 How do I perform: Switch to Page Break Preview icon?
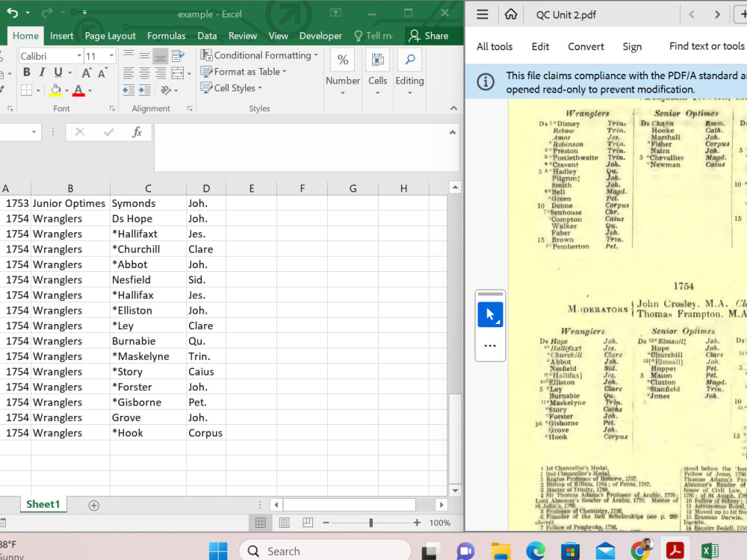click(x=308, y=523)
